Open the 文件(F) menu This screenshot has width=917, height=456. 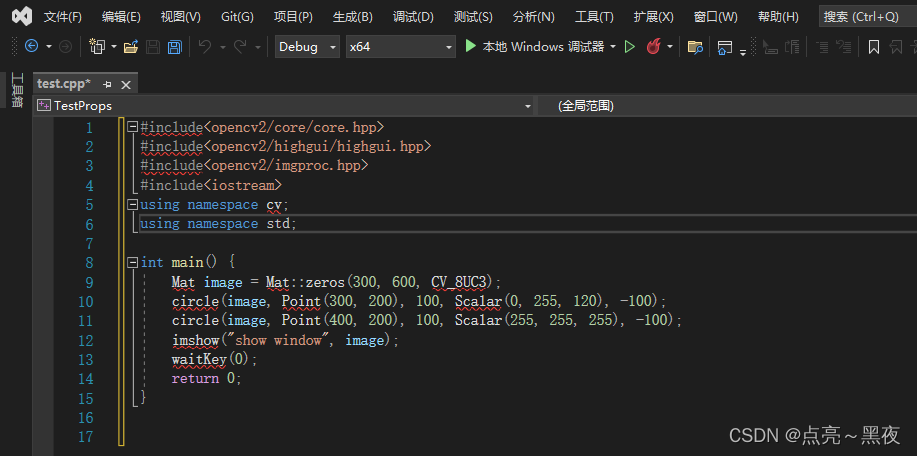point(63,17)
